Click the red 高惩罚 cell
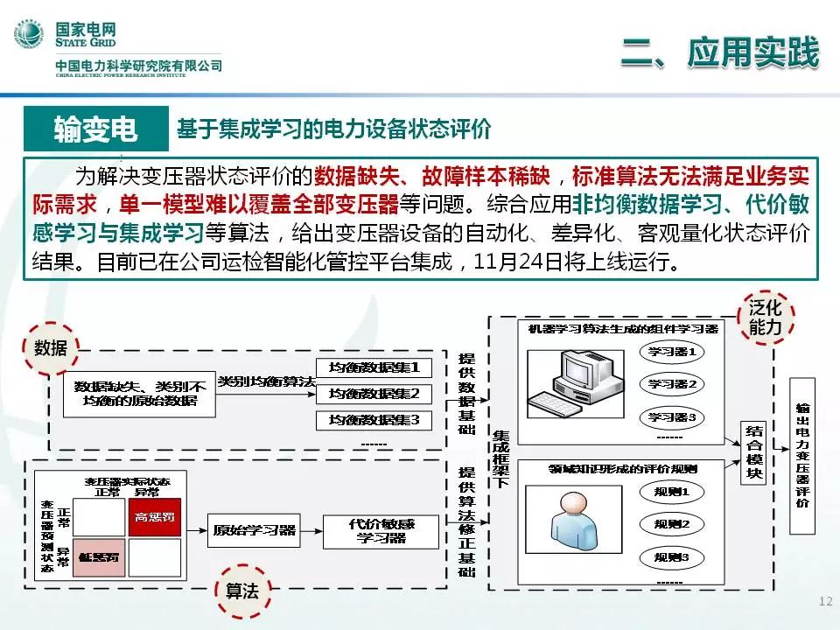This screenshot has height=630, width=840. (x=154, y=516)
